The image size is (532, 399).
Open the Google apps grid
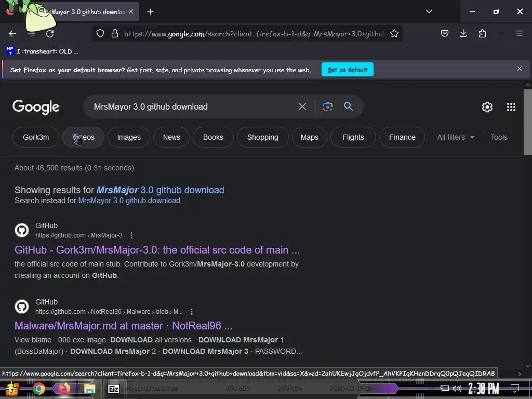[x=511, y=107]
